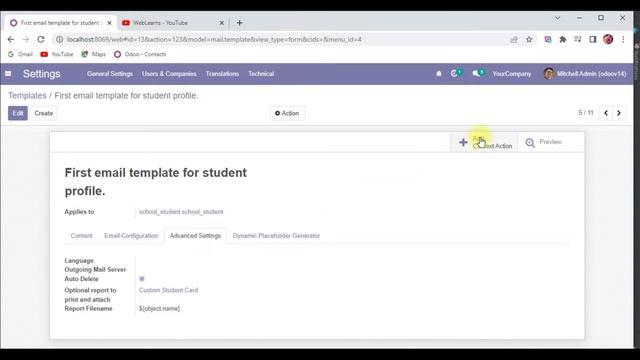Click the browser address bar URL
This screenshot has width=640, height=360.
[x=214, y=40]
